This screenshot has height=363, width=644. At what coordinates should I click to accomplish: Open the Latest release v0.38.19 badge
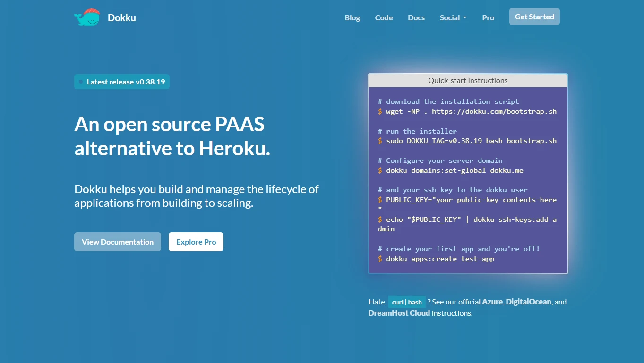point(122,82)
